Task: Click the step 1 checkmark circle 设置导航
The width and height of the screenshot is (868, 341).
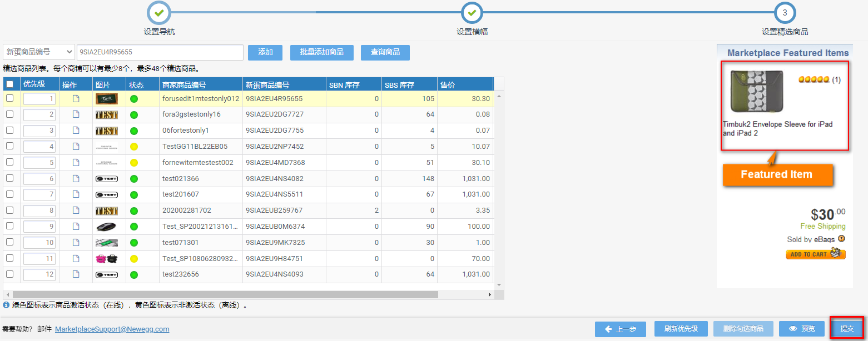Action: tap(159, 12)
